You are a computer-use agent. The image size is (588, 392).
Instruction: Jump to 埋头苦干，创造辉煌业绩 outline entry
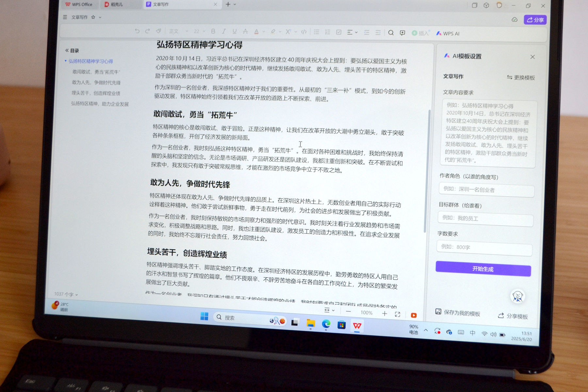96,93
